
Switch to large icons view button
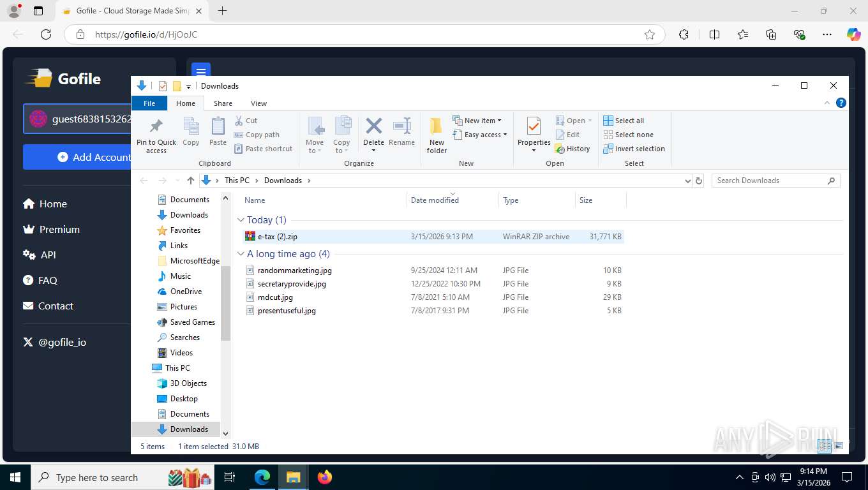tap(839, 446)
